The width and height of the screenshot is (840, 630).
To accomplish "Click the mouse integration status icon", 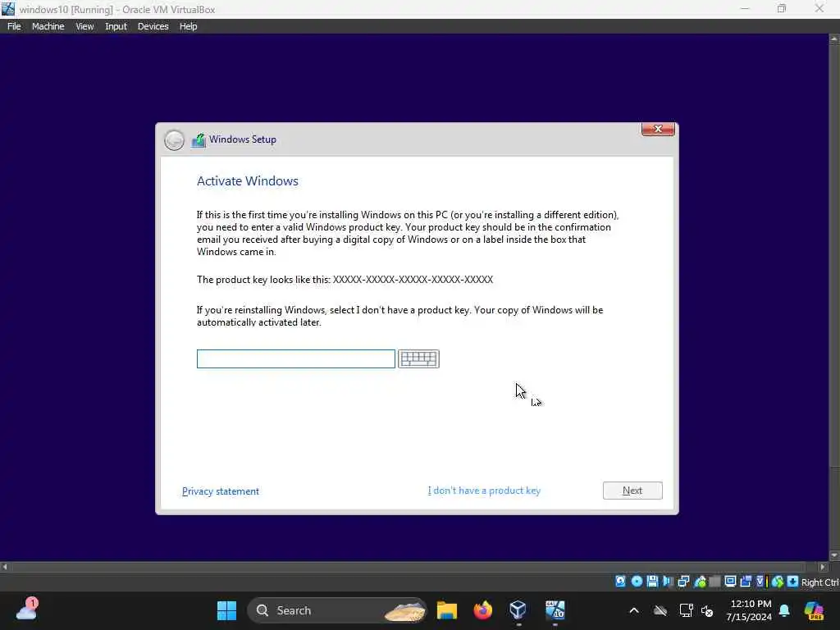I will coord(778,582).
